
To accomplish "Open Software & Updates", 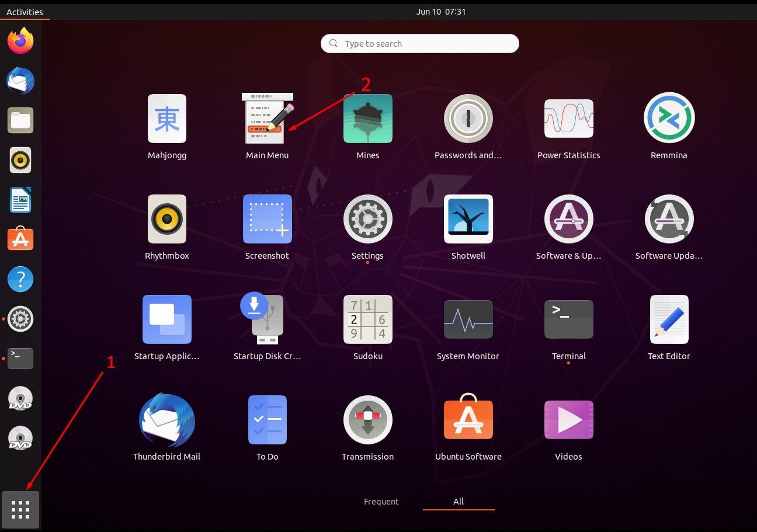I will point(569,219).
